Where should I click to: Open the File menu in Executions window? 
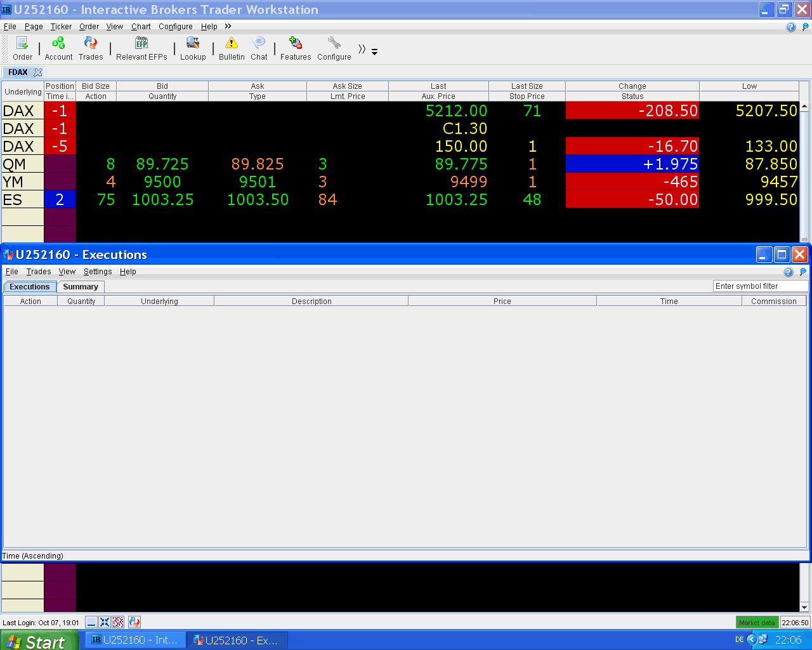(12, 272)
